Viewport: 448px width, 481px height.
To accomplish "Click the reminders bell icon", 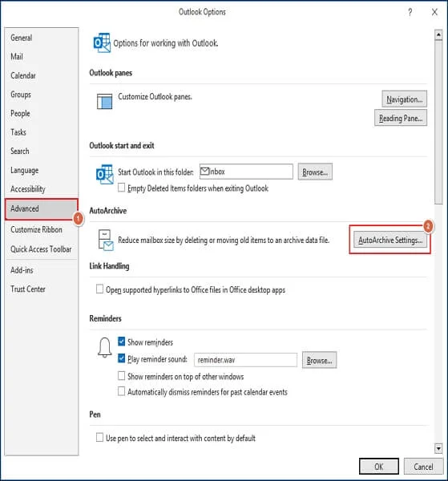I will pos(104,348).
